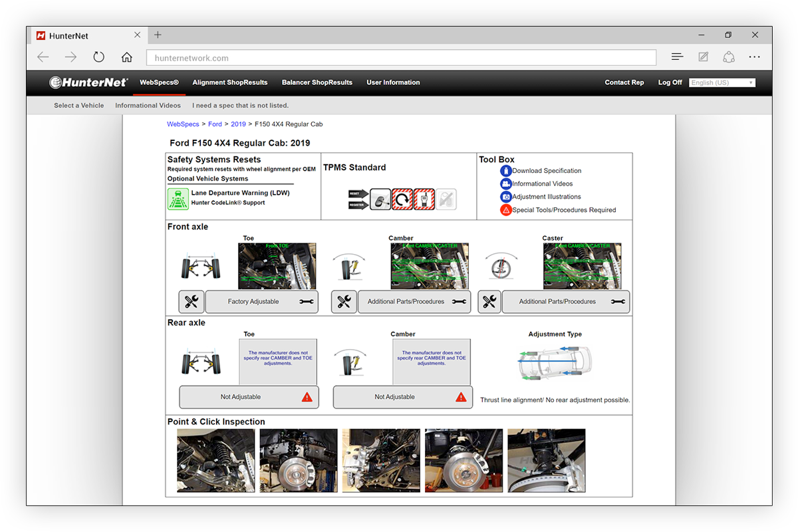This screenshot has width=798, height=532.
Task: Open the reading list hub icon
Action: [677, 57]
